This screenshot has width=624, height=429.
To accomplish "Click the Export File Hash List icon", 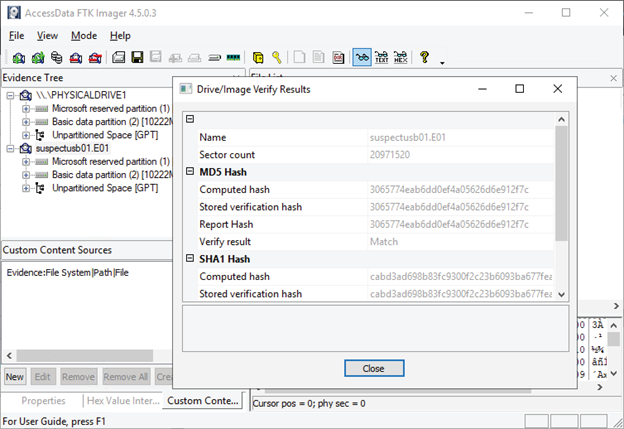I will click(x=318, y=57).
